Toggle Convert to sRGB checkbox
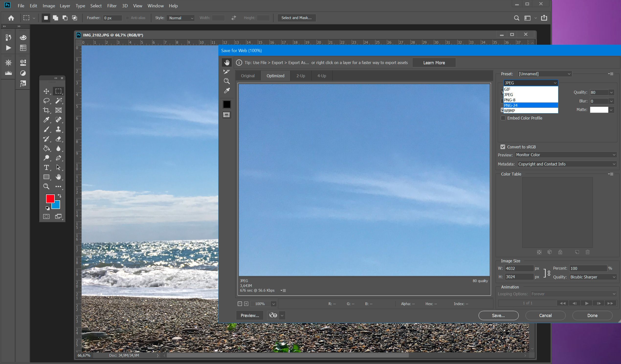Screen dimensions: 621x364 pyautogui.click(x=503, y=146)
